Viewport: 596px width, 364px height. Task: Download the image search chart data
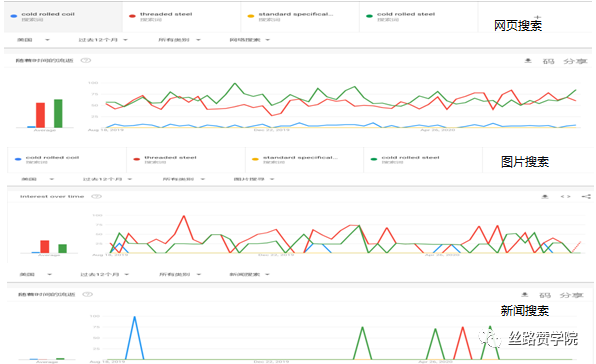click(x=545, y=196)
